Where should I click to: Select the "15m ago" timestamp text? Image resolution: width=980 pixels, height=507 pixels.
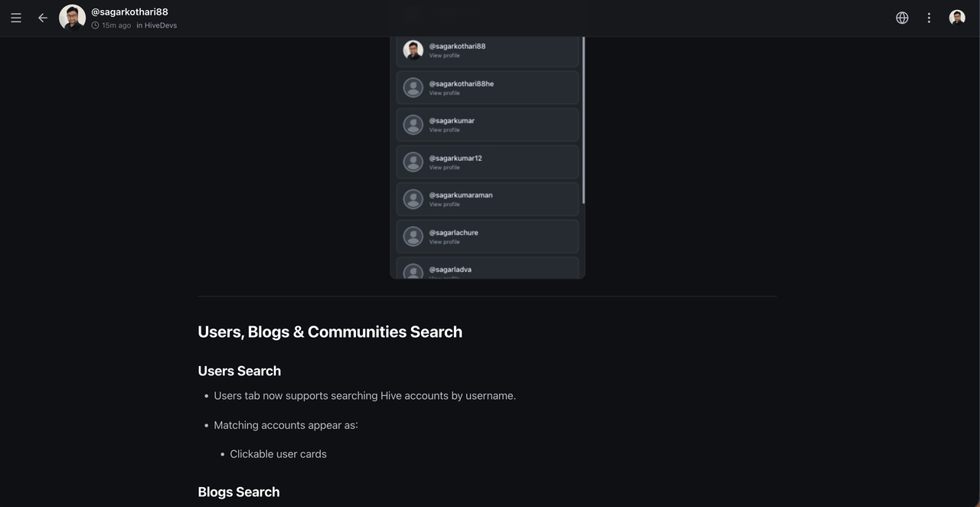point(116,25)
